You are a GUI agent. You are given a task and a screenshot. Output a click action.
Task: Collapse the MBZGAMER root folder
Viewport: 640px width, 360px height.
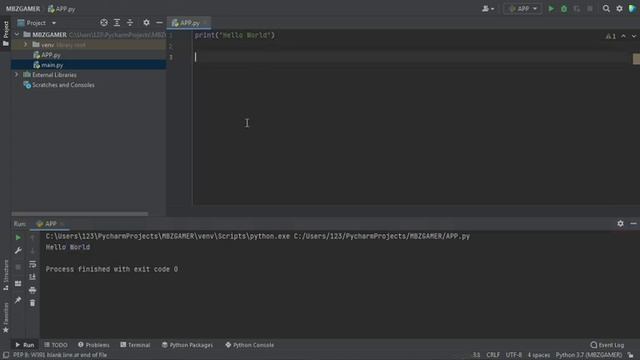point(17,35)
